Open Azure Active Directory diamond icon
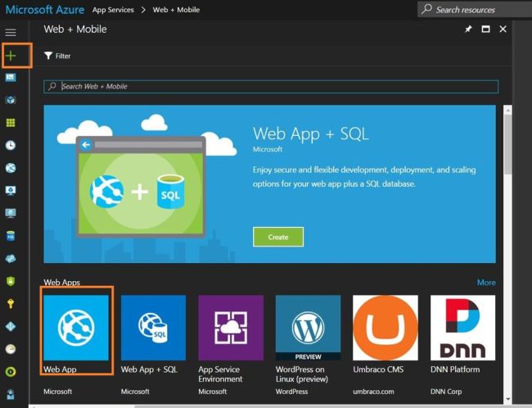The image size is (532, 408). [11, 326]
